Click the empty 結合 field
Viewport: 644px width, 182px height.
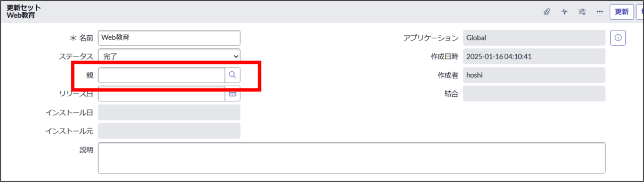(x=534, y=94)
